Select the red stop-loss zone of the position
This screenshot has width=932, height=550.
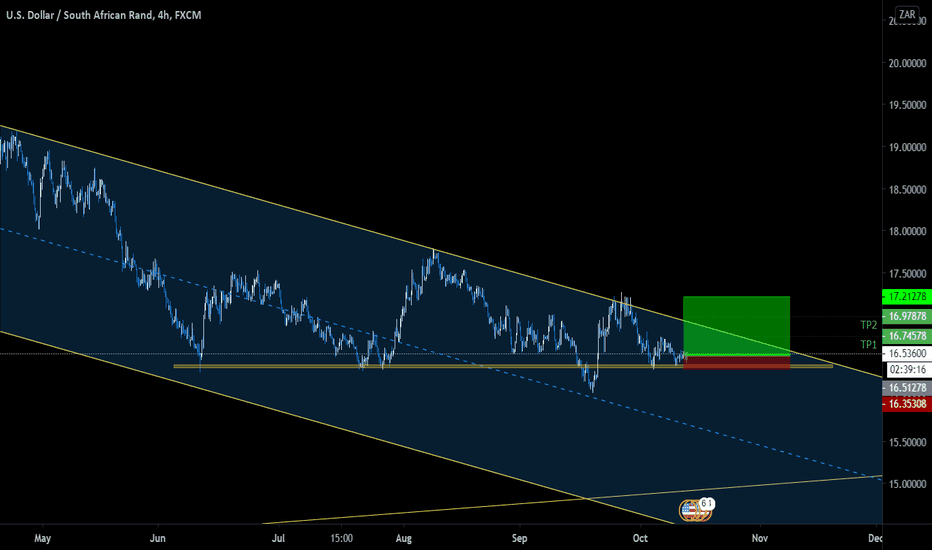[x=736, y=362]
